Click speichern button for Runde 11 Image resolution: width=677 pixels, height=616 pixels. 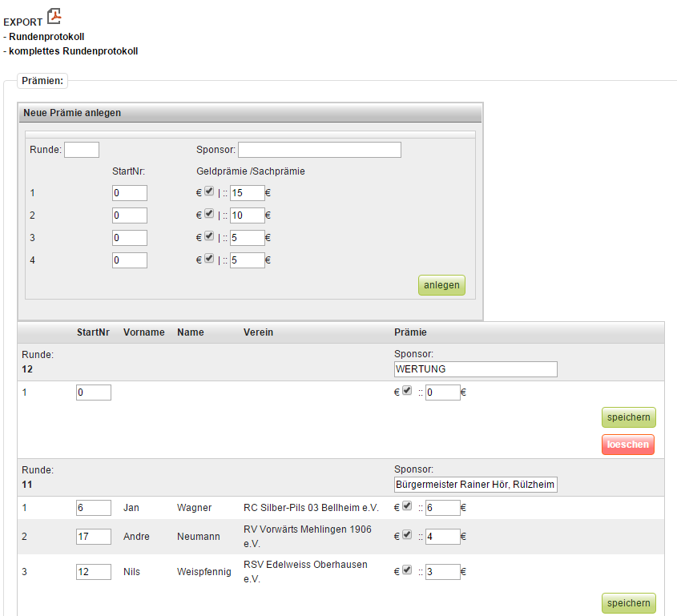click(x=628, y=603)
